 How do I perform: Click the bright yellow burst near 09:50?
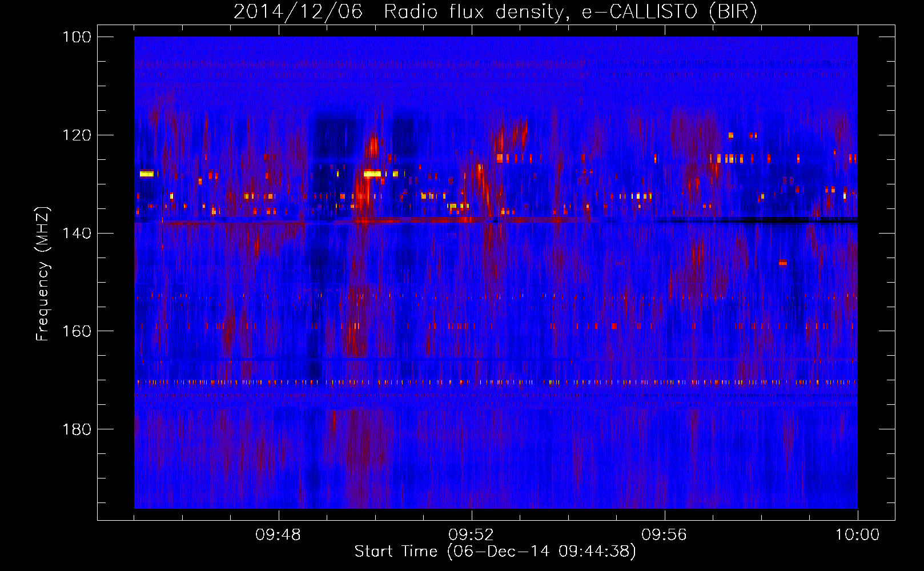(x=372, y=174)
